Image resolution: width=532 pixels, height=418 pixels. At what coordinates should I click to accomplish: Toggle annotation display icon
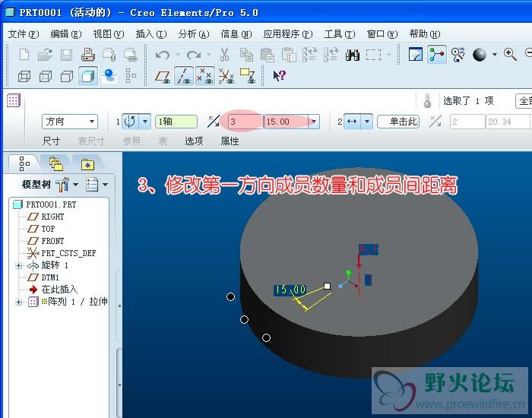click(247, 76)
